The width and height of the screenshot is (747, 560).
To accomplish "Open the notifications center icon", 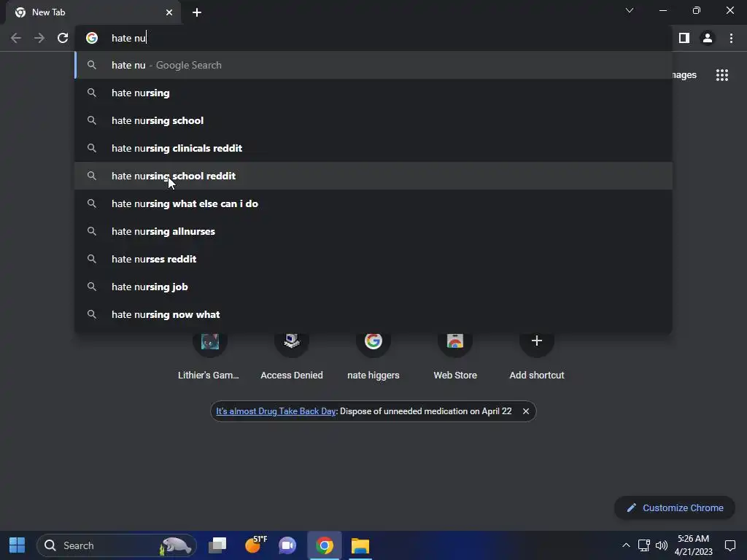I will [729, 545].
